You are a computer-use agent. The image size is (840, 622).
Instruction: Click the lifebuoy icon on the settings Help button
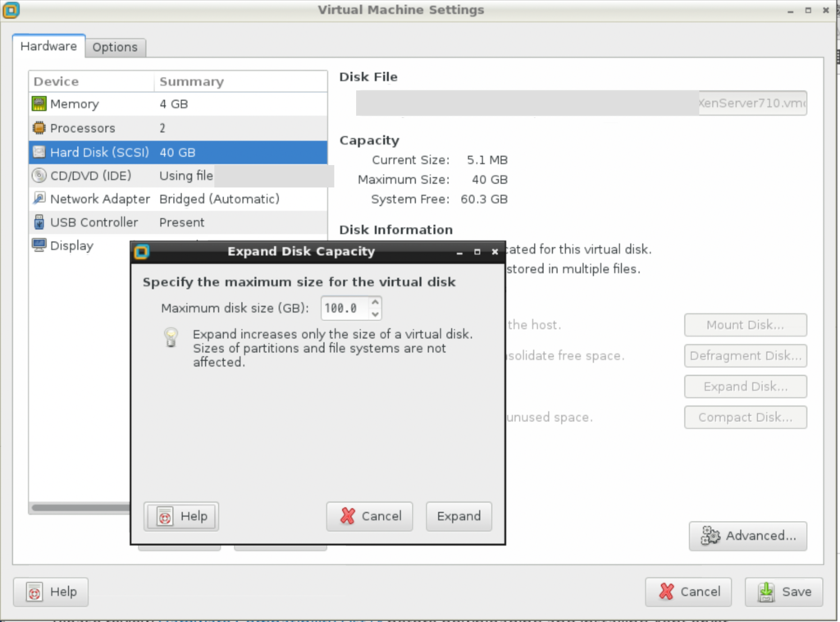coord(34,592)
